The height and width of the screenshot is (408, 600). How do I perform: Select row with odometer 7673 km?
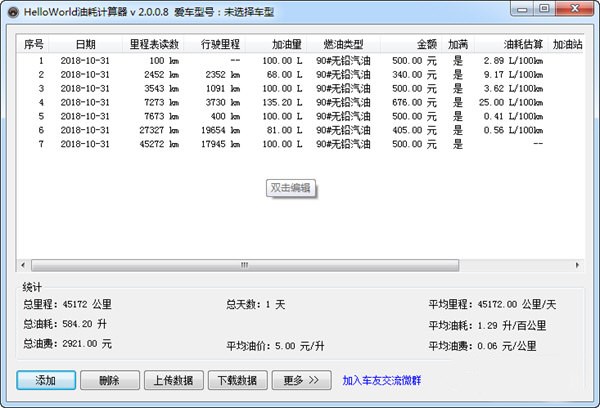point(300,116)
